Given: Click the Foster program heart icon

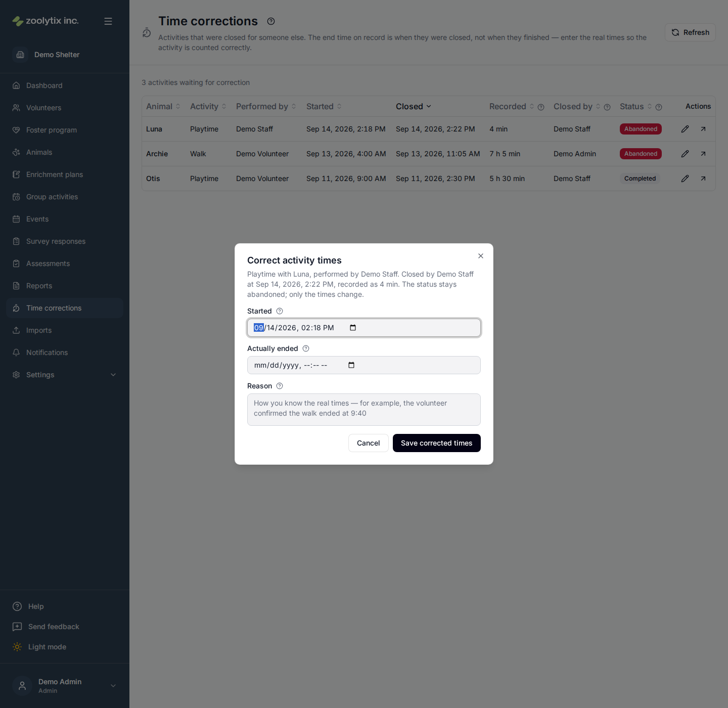Looking at the screenshot, I should pos(16,130).
